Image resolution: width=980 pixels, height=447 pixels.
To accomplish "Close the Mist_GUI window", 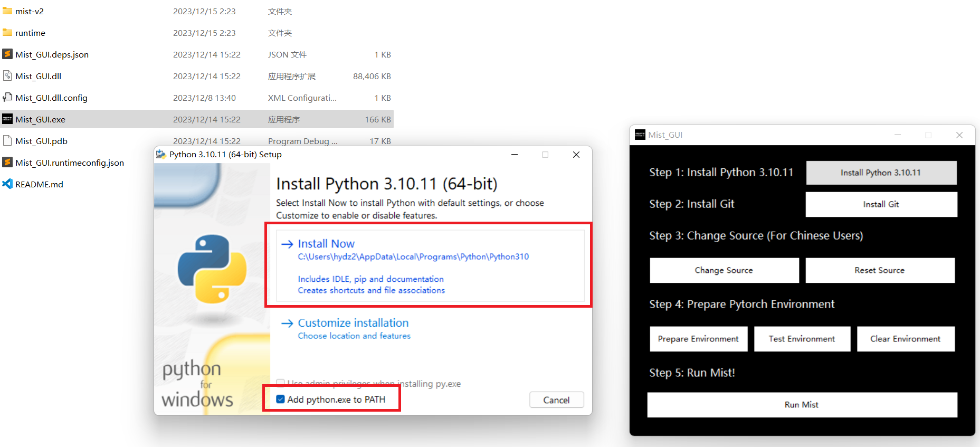I will click(959, 135).
